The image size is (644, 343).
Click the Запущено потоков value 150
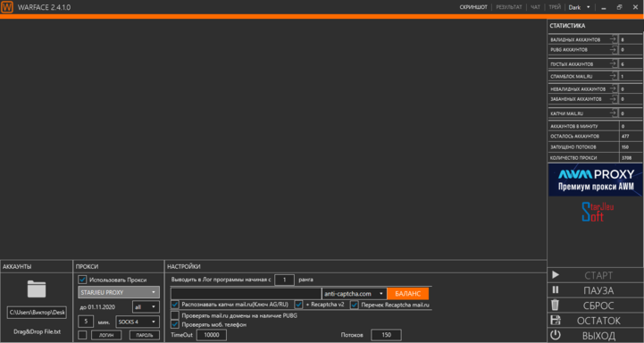coord(625,146)
